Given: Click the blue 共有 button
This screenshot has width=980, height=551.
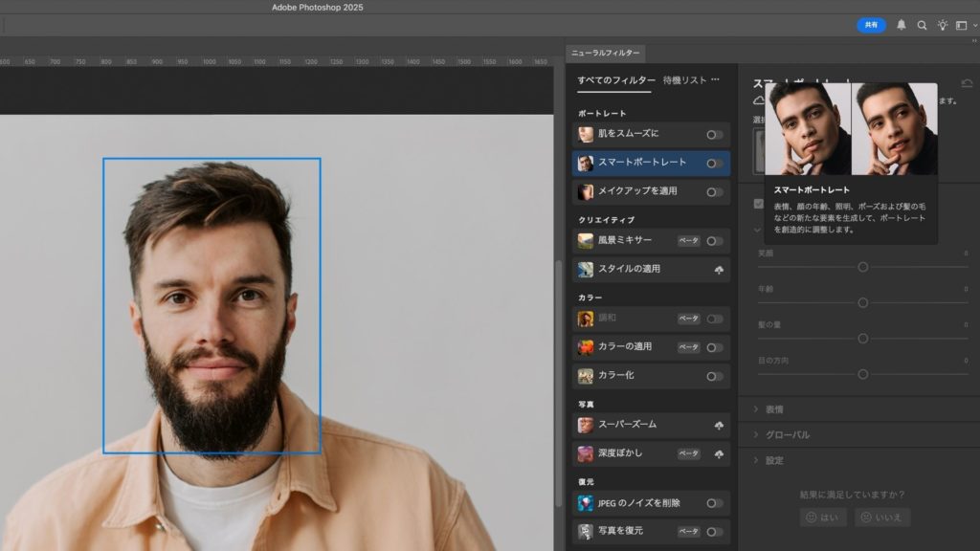Looking at the screenshot, I should click(x=871, y=26).
